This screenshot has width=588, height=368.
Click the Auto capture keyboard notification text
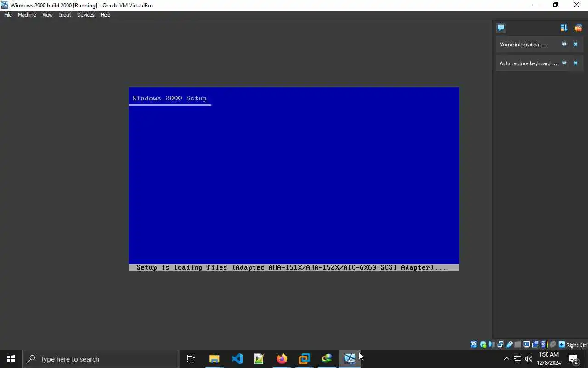(528, 63)
